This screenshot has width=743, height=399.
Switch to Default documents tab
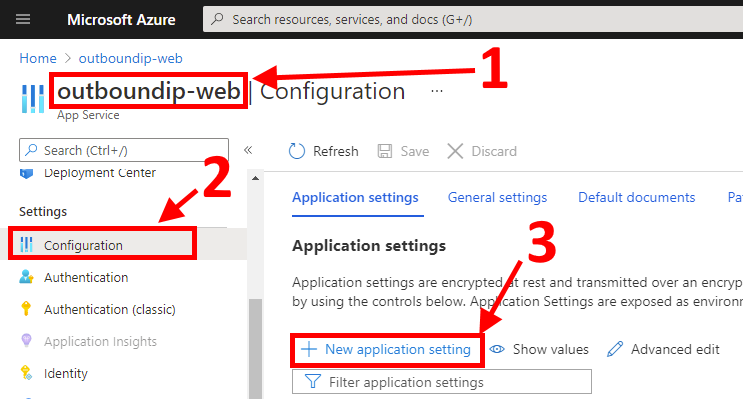(636, 197)
